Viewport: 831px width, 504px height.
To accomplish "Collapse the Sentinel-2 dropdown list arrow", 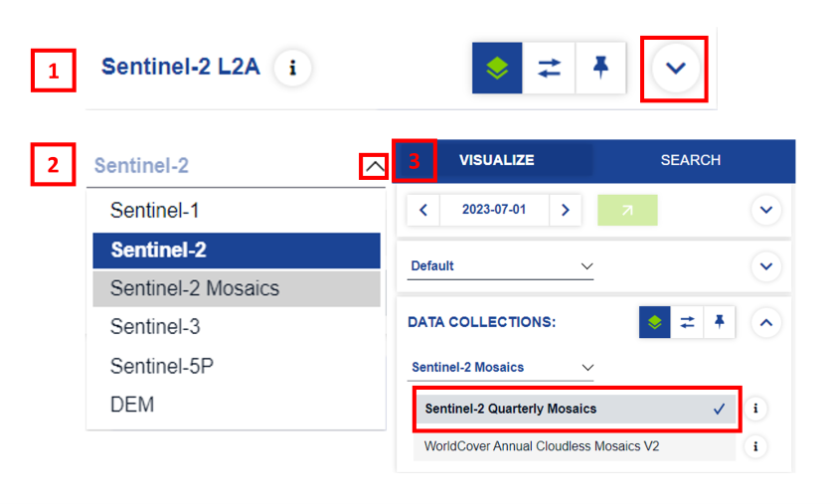I will [x=373, y=167].
